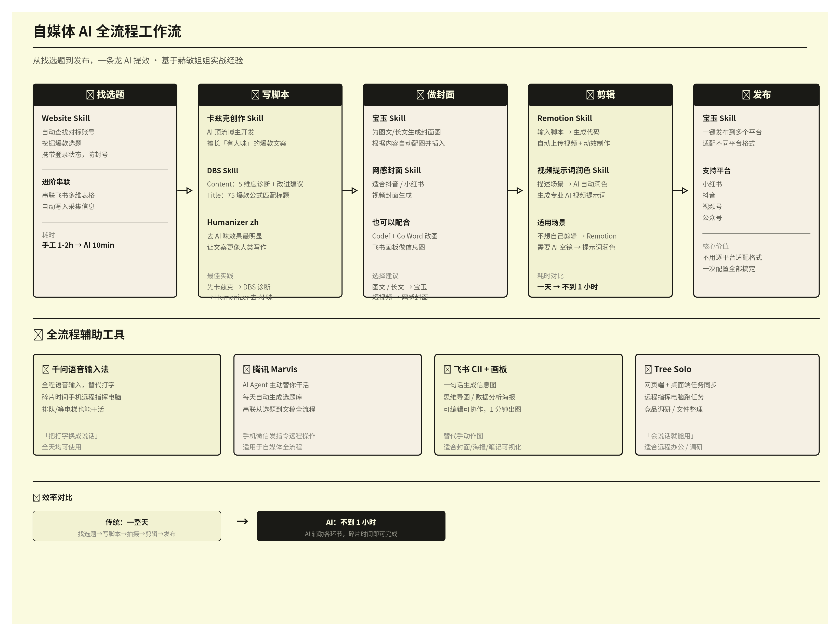Screen dimensions: 840x636
Task: Click the 网感封面 Skill heading
Action: click(397, 170)
